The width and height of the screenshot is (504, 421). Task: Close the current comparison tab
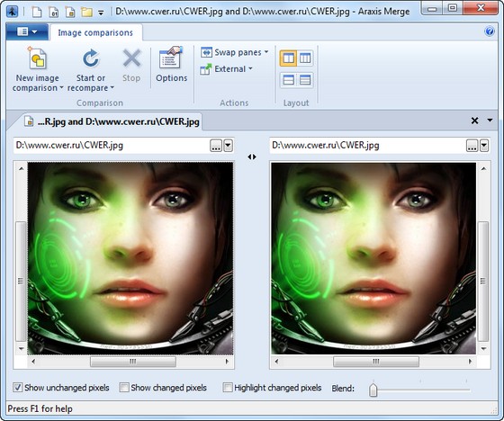click(474, 121)
